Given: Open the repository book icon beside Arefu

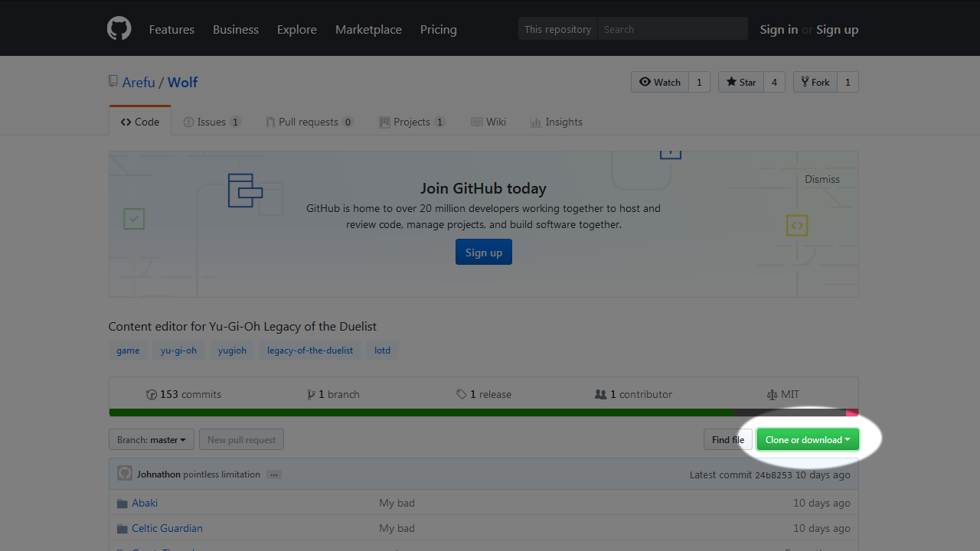Looking at the screenshot, I should click(x=113, y=81).
